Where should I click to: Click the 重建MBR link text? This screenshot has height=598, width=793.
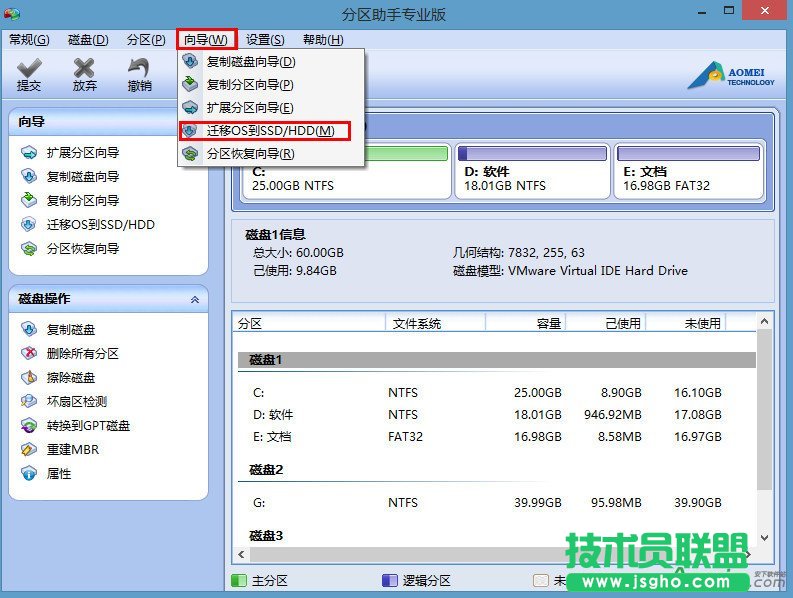(73, 449)
